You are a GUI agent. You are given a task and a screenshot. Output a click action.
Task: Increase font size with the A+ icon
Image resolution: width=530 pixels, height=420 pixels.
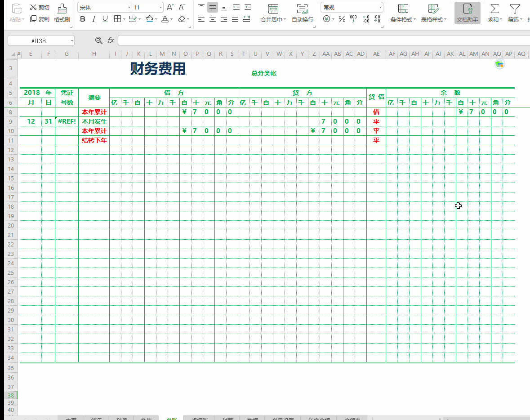point(170,8)
